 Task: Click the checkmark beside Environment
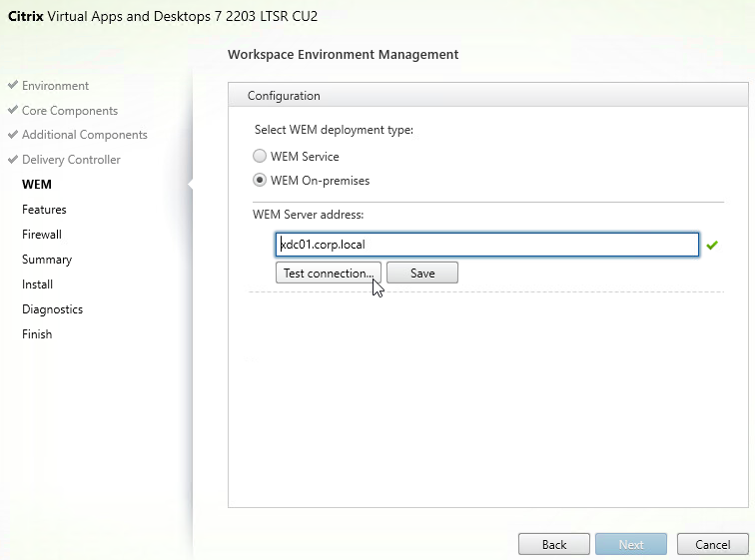[13, 85]
